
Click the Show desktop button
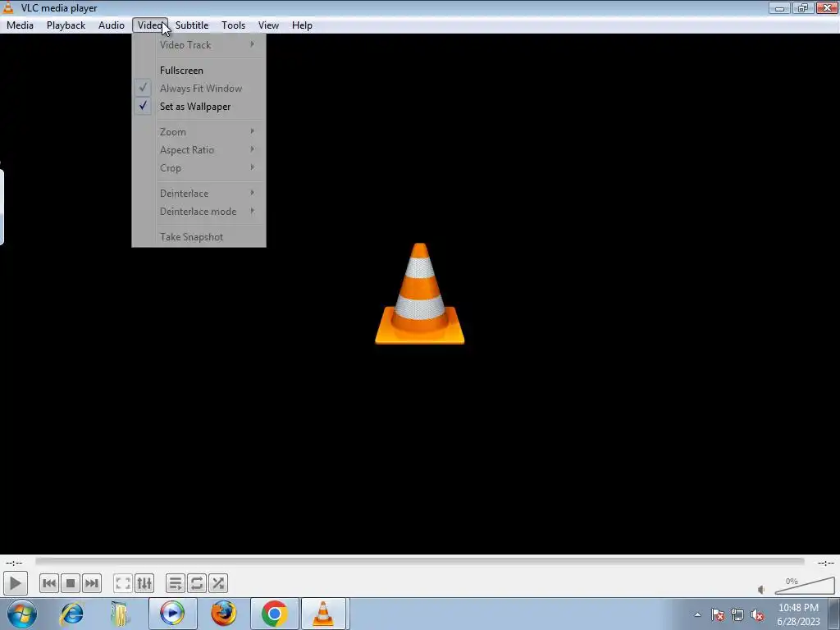834,614
